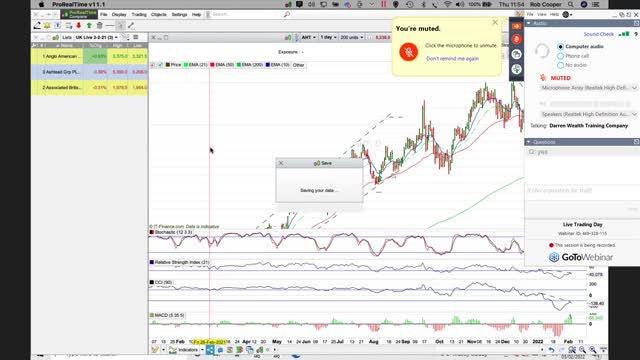Click the ProRealTime search field
640x360 pixels.
(246, 14)
